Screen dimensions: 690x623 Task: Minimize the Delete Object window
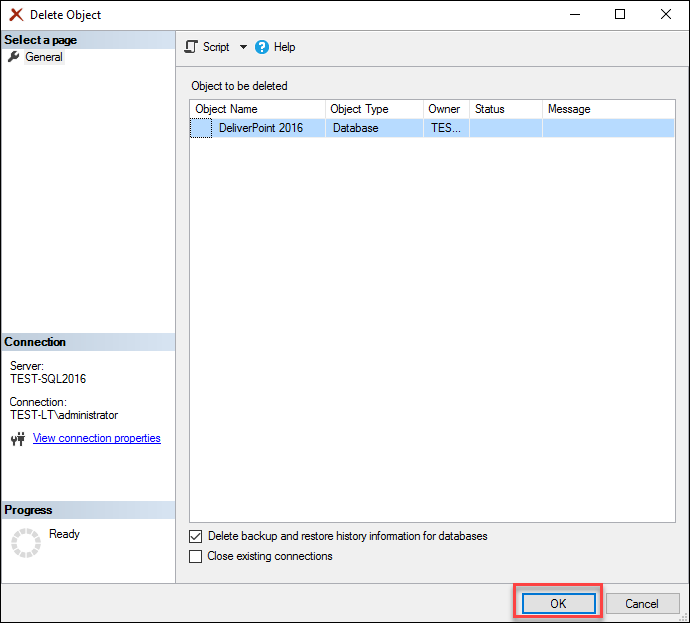point(575,14)
